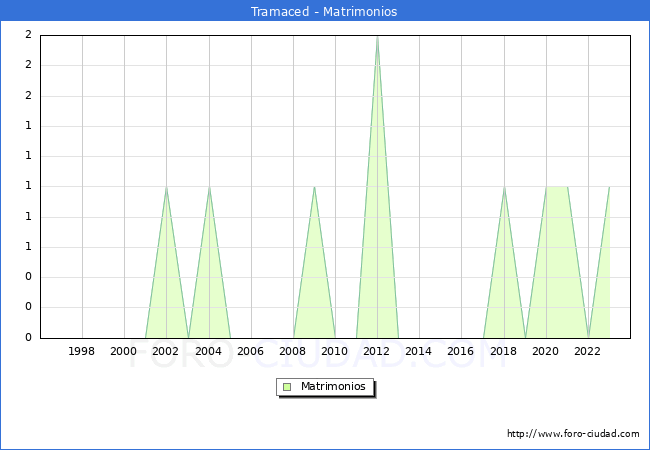The image size is (650, 450).
Task: Select the 2016 x-axis label
Action: click(461, 351)
